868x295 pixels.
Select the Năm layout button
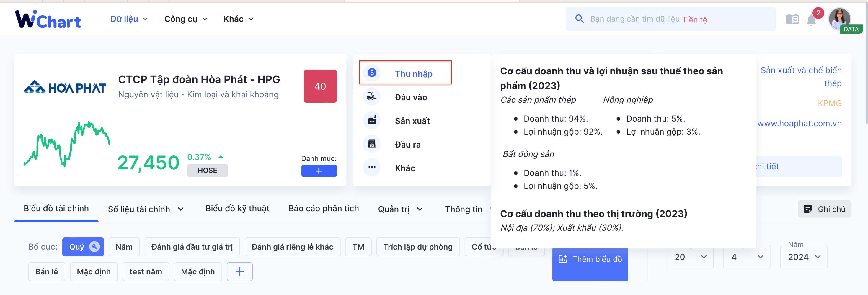(124, 247)
